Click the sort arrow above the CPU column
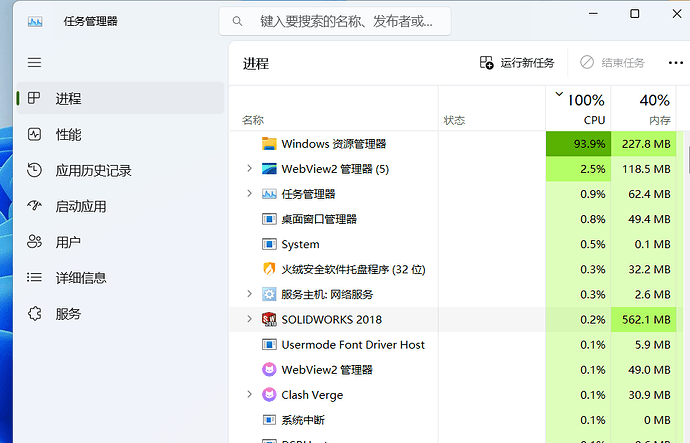 559,94
